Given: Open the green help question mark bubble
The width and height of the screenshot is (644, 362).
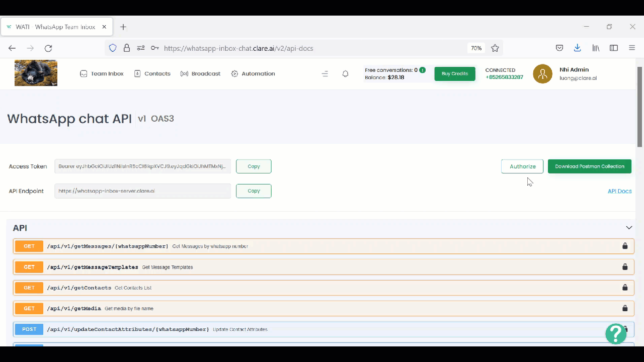Looking at the screenshot, I should tap(616, 333).
